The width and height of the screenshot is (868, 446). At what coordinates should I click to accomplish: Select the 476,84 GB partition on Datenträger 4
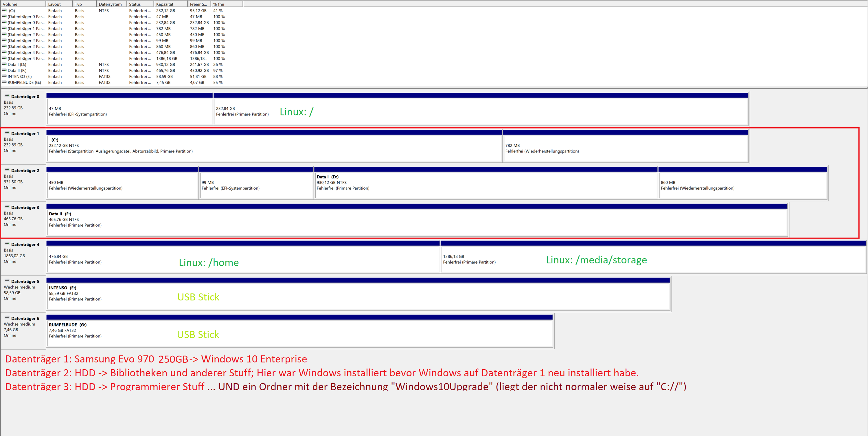click(x=243, y=257)
